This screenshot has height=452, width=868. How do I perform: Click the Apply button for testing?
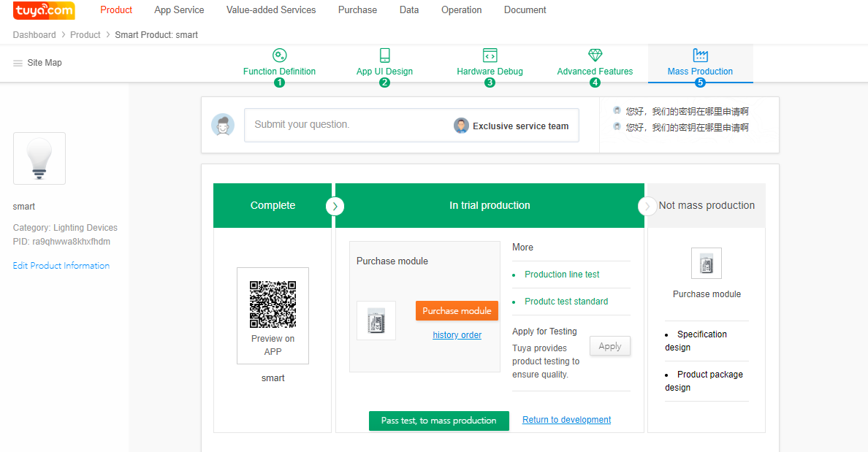pos(609,346)
